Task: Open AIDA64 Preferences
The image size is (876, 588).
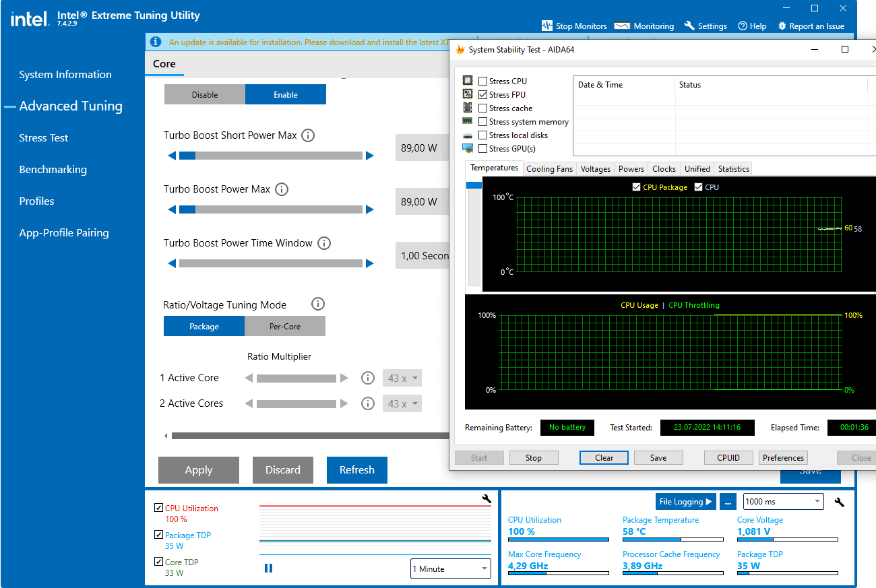Action: (783, 458)
